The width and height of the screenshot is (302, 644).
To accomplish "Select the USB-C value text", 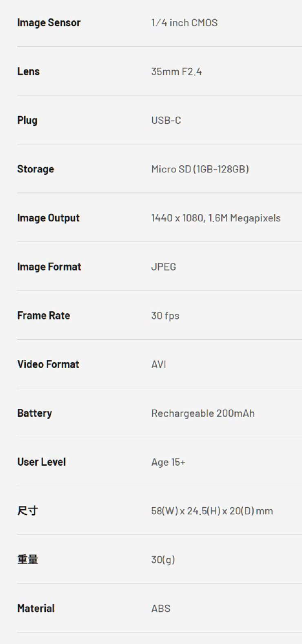I will coord(166,120).
